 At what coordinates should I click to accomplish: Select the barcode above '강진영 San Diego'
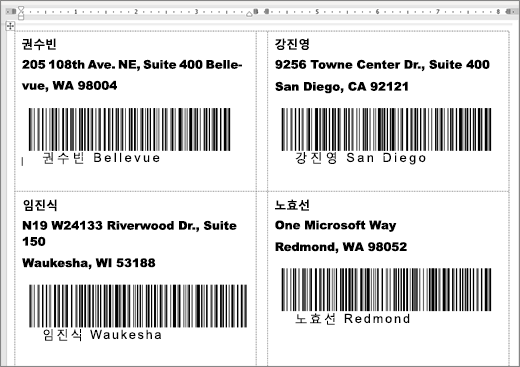(386, 129)
